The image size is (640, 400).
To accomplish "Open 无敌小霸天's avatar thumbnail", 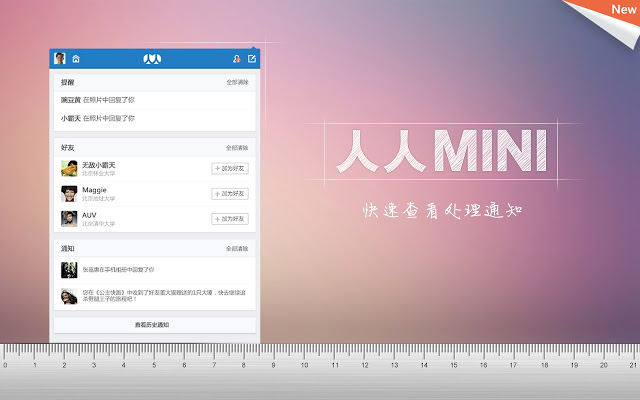I will coord(69,169).
